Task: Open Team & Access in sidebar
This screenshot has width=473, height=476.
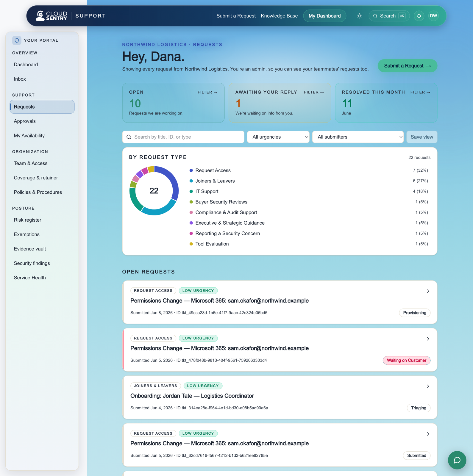Action: tap(42, 163)
